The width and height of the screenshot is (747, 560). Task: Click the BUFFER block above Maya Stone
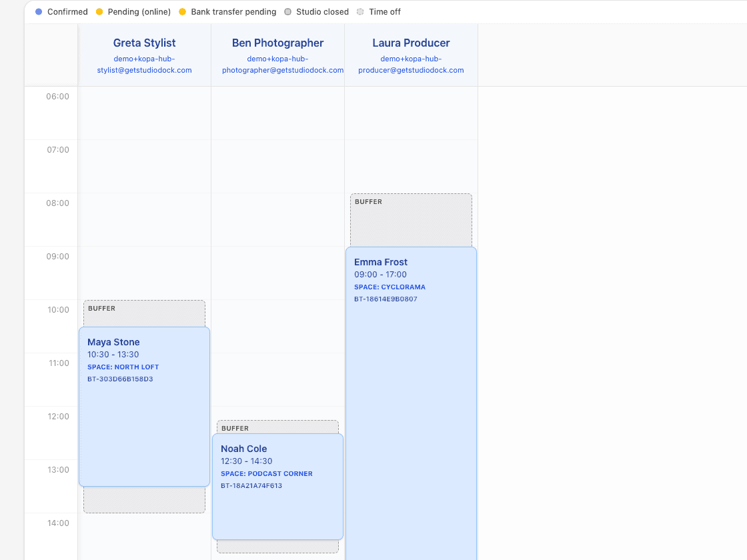coord(144,312)
